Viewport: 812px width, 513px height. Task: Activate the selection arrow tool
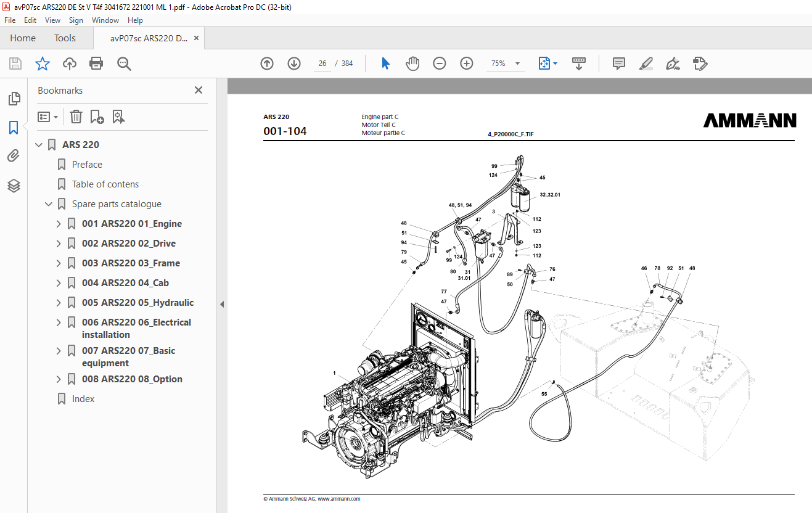point(385,64)
